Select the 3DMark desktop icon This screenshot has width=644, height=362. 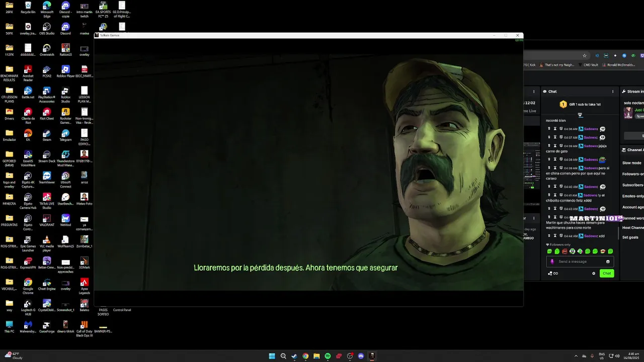[x=84, y=263]
